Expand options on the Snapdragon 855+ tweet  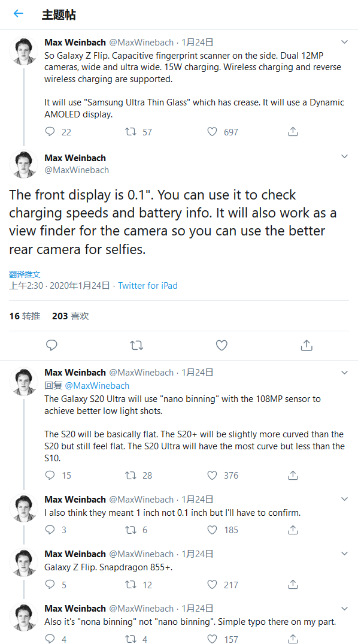pyautogui.click(x=344, y=554)
